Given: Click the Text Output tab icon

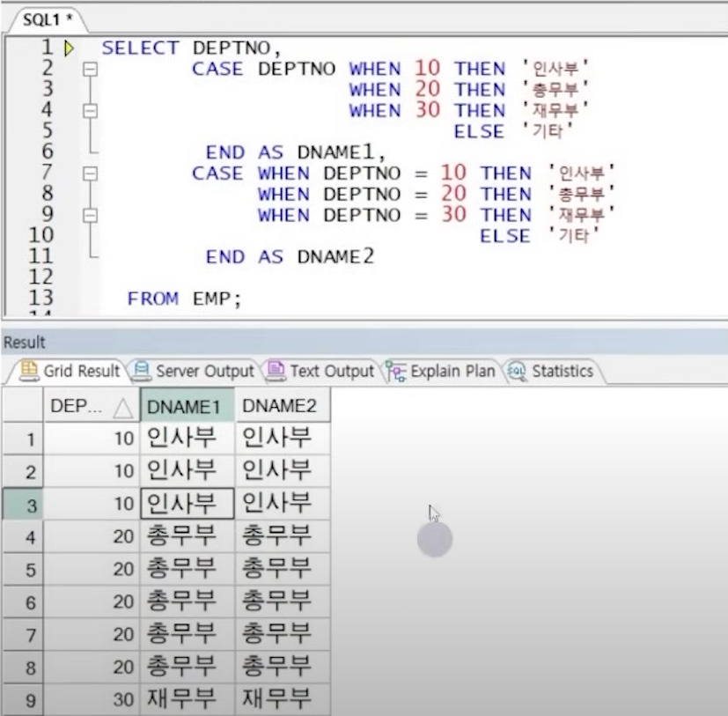Looking at the screenshot, I should 276,371.
